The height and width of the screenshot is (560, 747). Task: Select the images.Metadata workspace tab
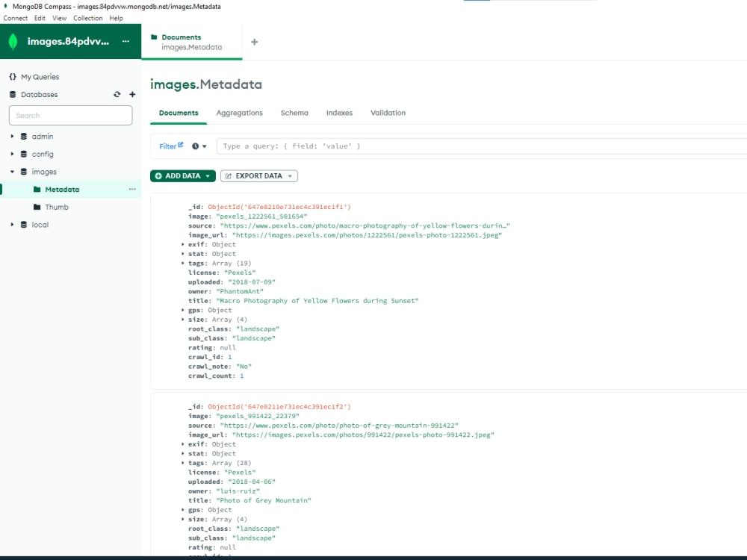point(191,42)
